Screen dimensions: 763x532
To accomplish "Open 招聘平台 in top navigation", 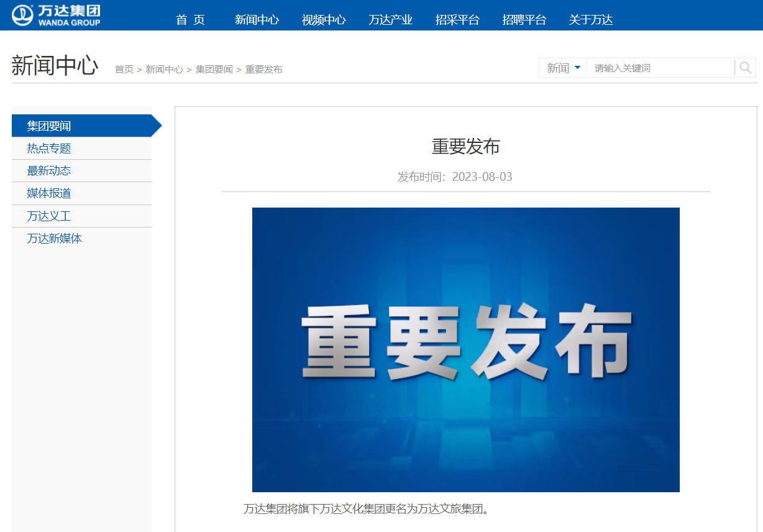I will [x=524, y=20].
